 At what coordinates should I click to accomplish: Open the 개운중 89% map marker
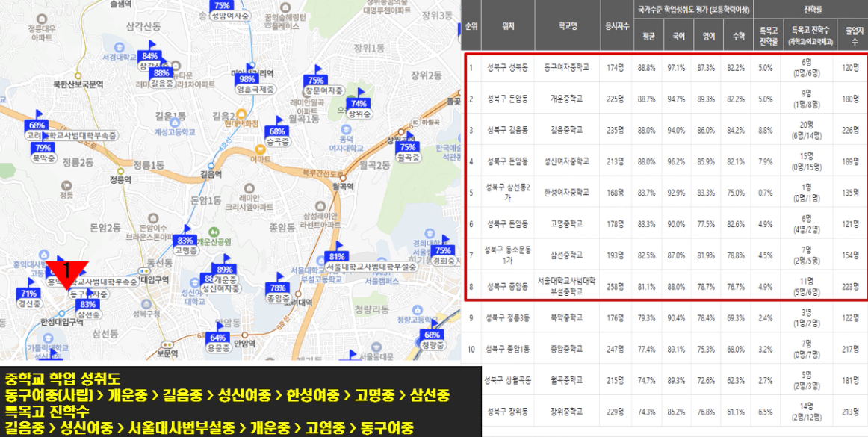(226, 270)
